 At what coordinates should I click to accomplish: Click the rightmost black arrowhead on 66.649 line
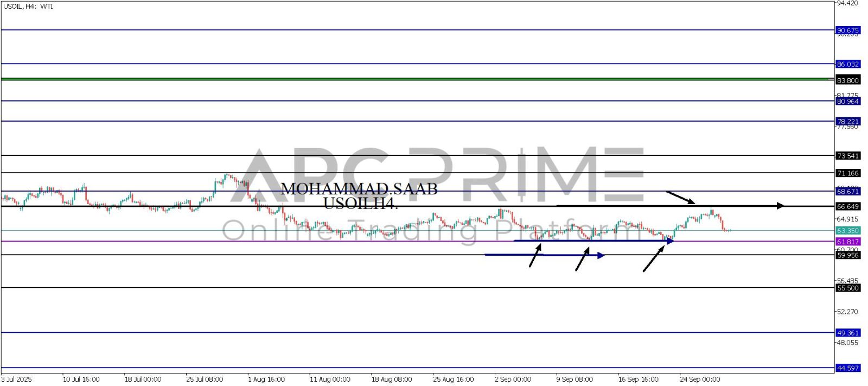780,206
